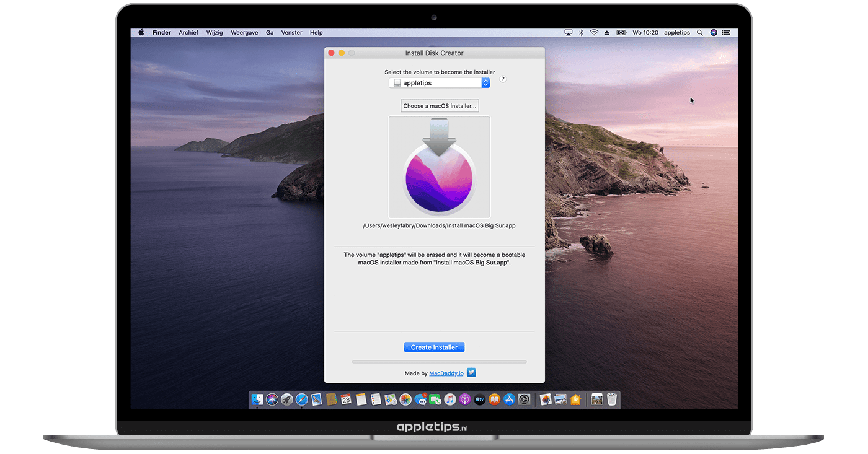
Task: Open the Home app in Dock
Action: coord(575,399)
